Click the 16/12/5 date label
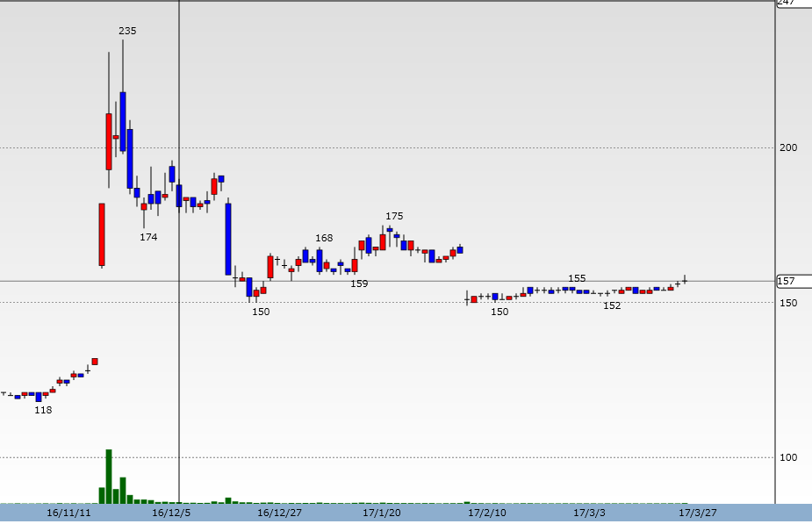This screenshot has height=524, width=812. point(171,513)
